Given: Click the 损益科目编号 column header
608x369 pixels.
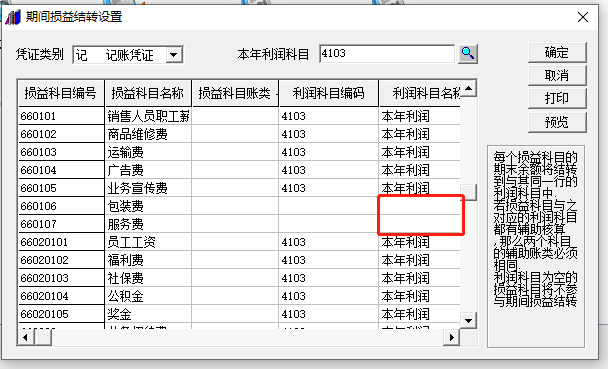Looking at the screenshot, I should [x=61, y=93].
